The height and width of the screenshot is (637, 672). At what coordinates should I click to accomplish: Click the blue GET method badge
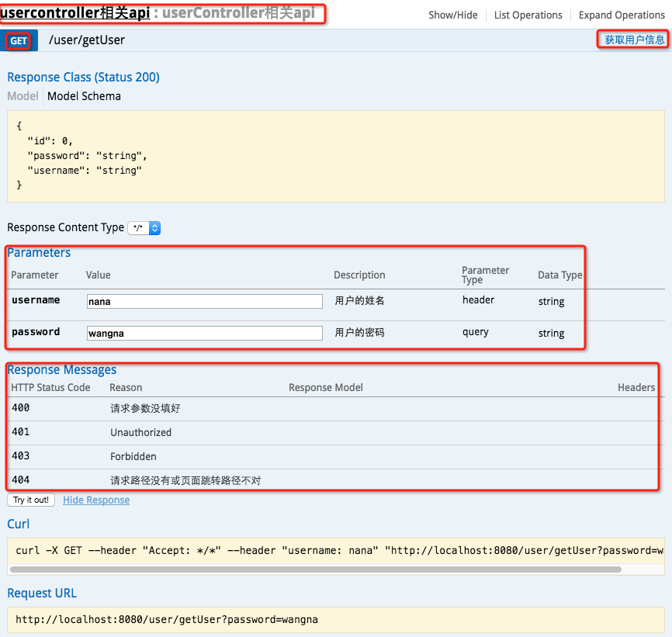tap(19, 41)
